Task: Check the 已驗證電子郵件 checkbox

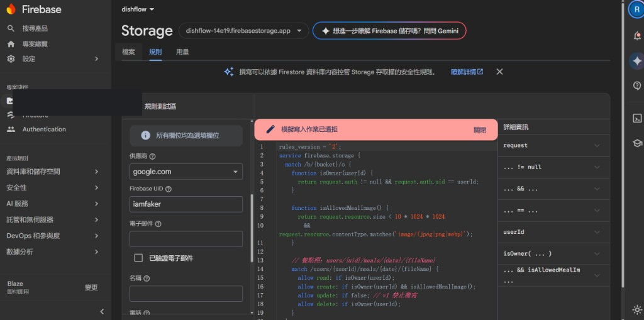Action: [x=138, y=258]
